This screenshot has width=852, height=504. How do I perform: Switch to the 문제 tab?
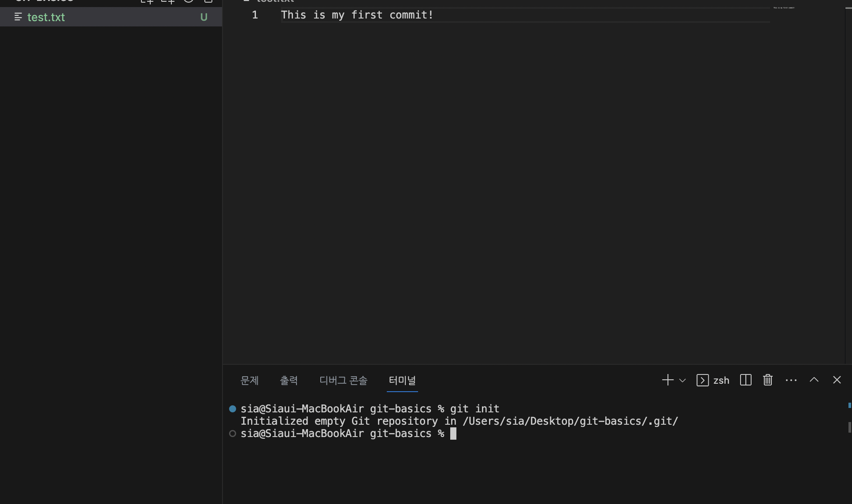249,380
